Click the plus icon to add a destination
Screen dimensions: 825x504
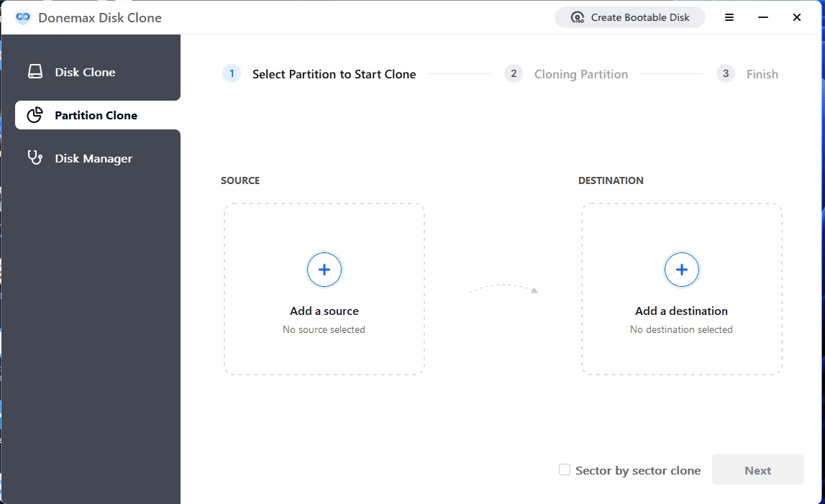point(681,270)
